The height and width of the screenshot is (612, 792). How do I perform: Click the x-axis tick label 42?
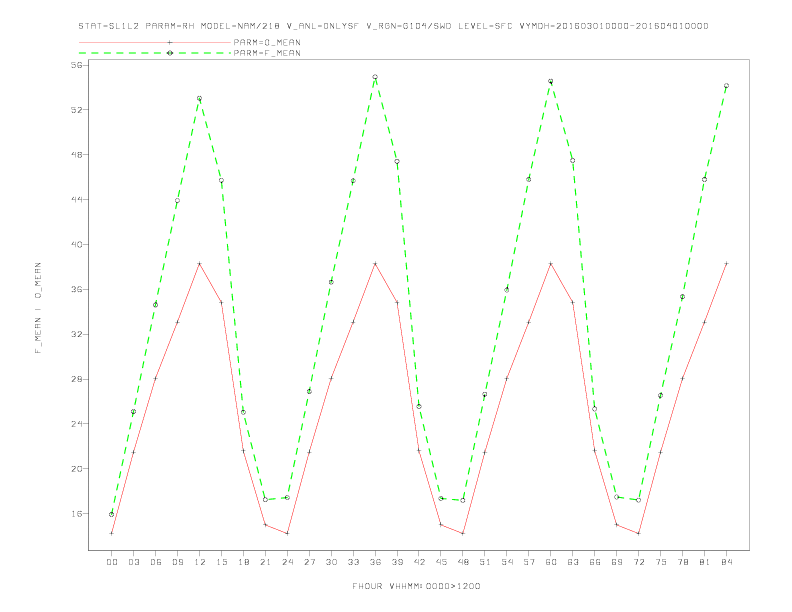pos(419,562)
